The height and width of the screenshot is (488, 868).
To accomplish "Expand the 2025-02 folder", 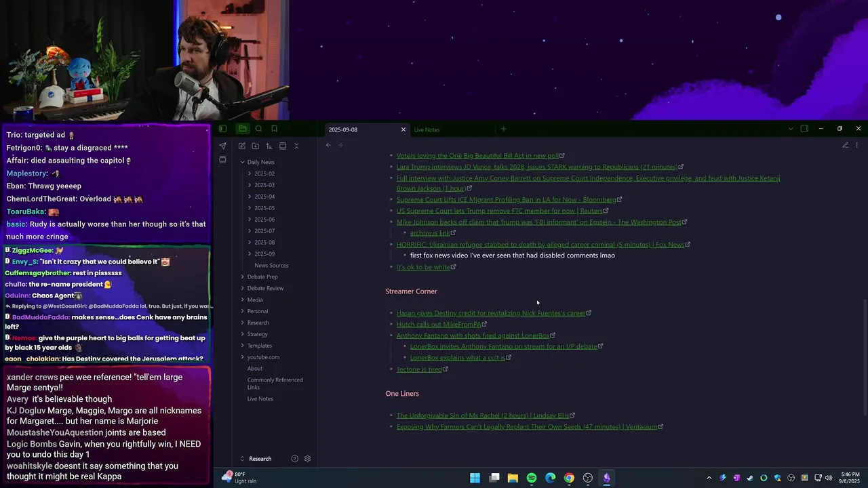I will coord(264,174).
